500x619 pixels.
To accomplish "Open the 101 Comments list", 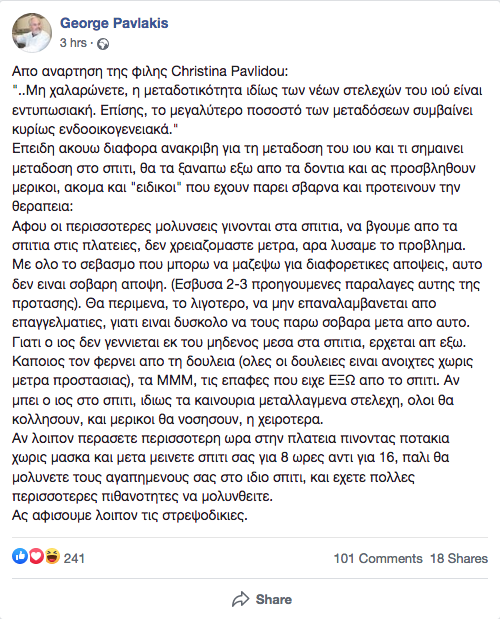I will [x=378, y=558].
